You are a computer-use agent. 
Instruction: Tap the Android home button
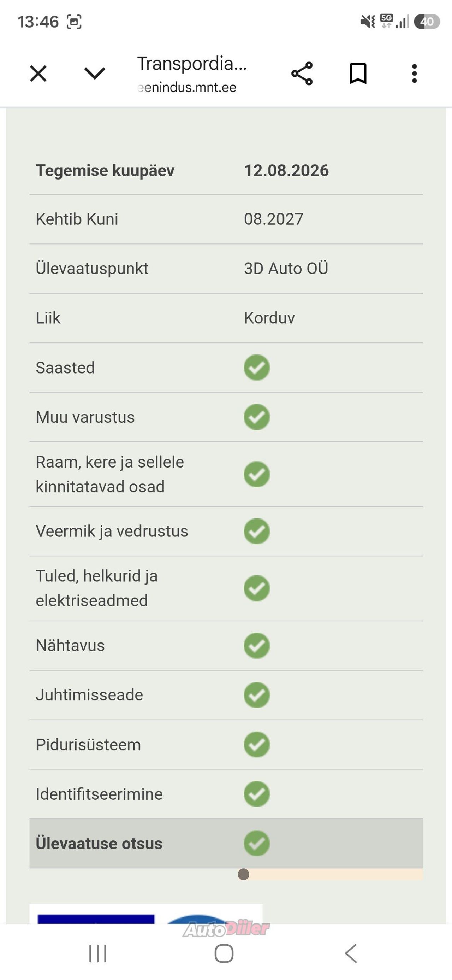click(224, 953)
